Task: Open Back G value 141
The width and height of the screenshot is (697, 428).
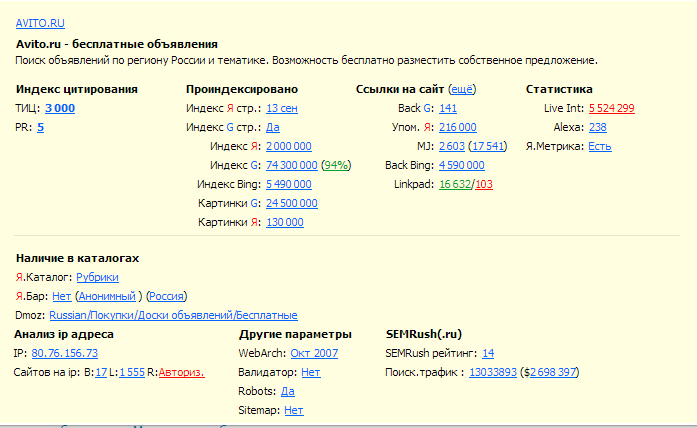Action: tap(447, 108)
